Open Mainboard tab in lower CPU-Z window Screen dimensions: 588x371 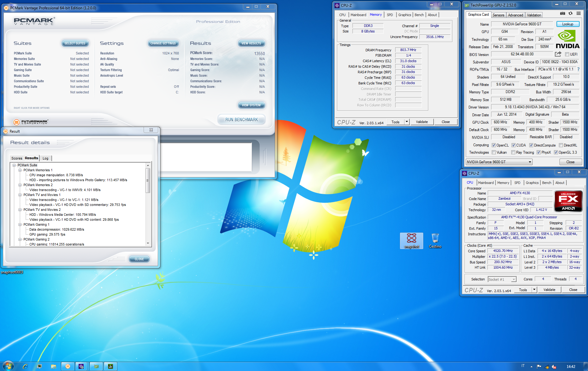click(486, 183)
